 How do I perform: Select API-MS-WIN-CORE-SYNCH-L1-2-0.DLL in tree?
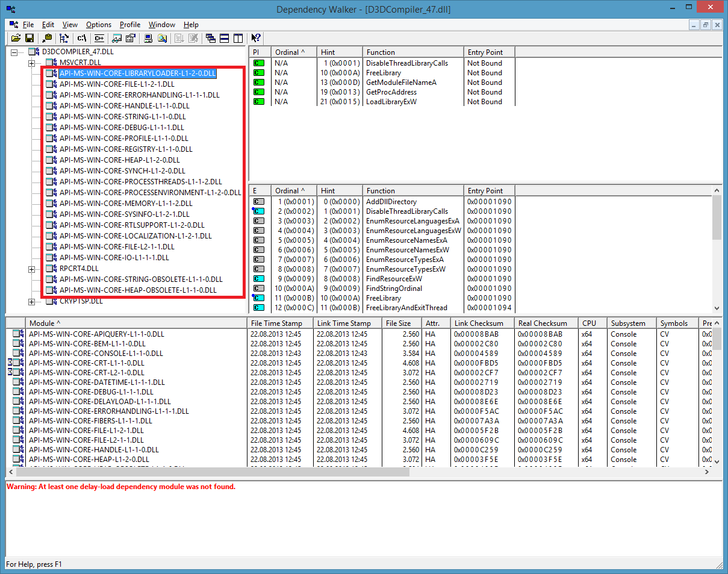(x=122, y=171)
